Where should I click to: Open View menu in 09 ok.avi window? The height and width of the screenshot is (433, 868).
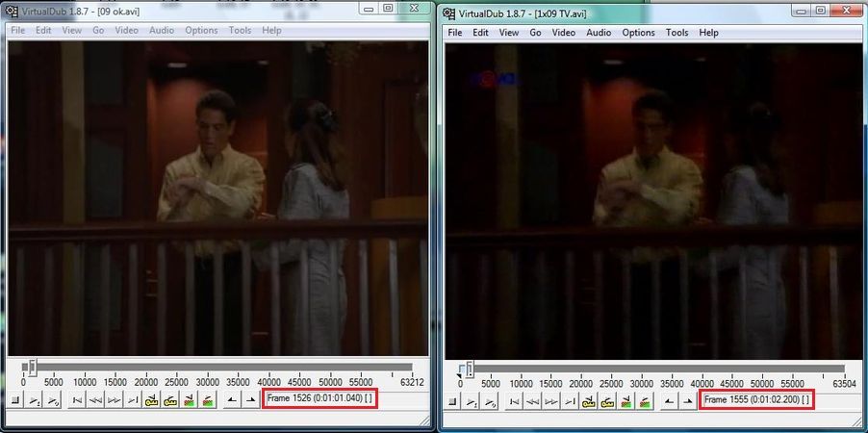(x=71, y=31)
